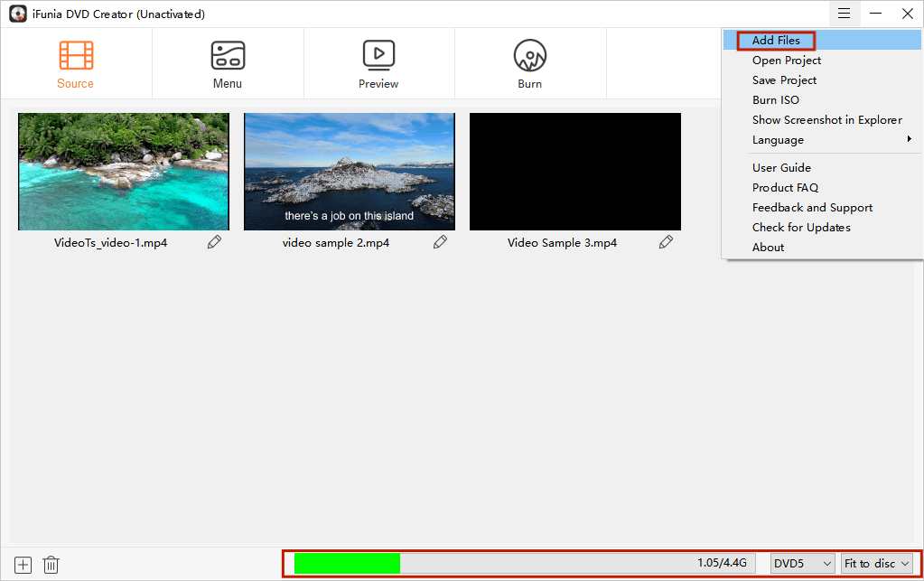Open the Preview player tab
The height and width of the screenshot is (581, 924).
[378, 56]
